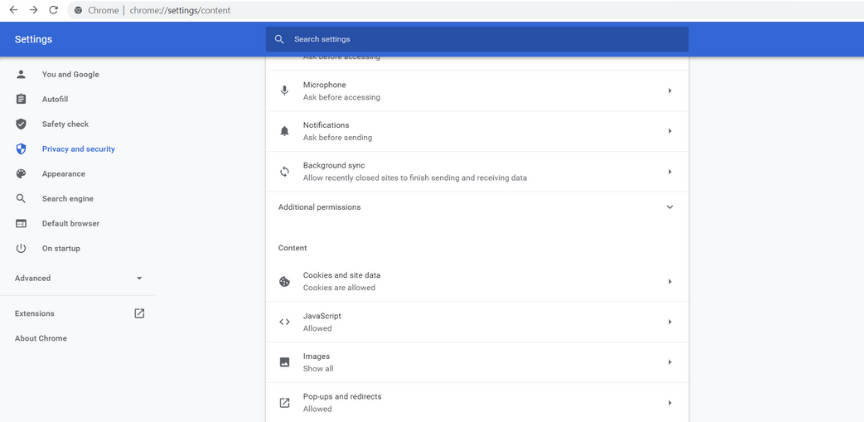Click the Notifications bell icon
This screenshot has height=422, width=864.
[x=284, y=131]
